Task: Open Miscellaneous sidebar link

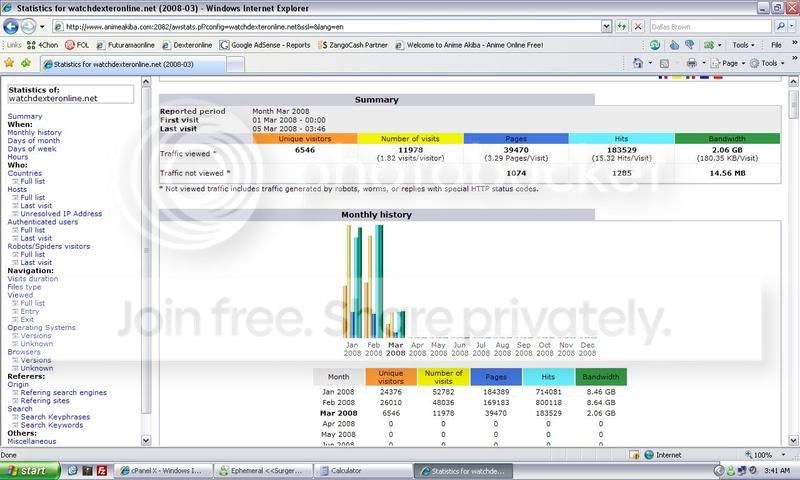Action: click(x=32, y=441)
